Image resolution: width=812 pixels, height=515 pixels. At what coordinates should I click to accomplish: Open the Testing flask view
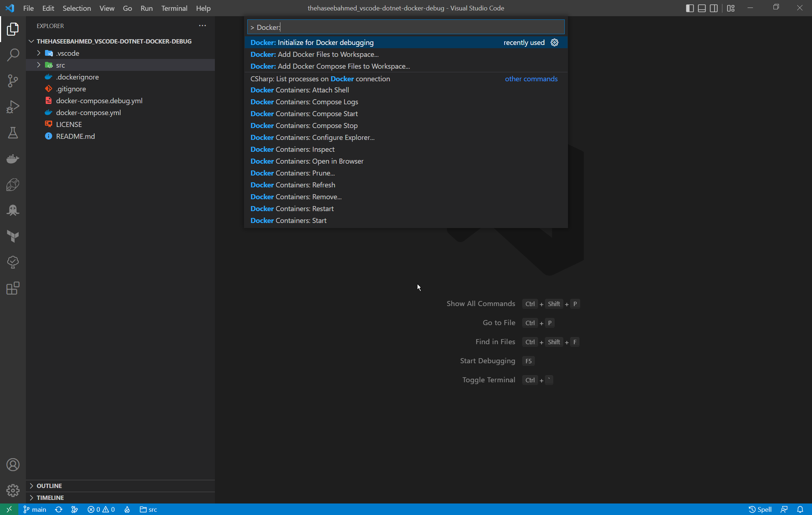tap(13, 133)
